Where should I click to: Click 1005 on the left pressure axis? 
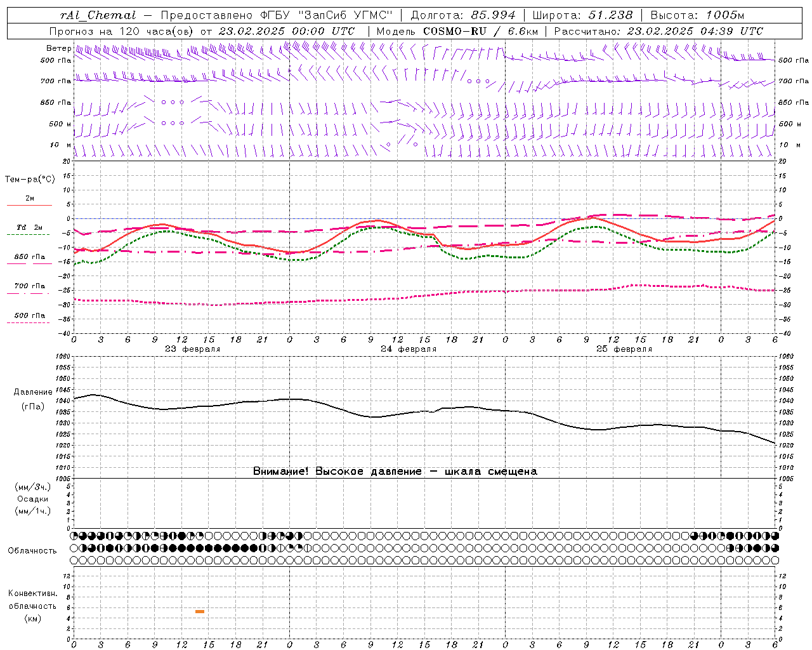point(63,479)
